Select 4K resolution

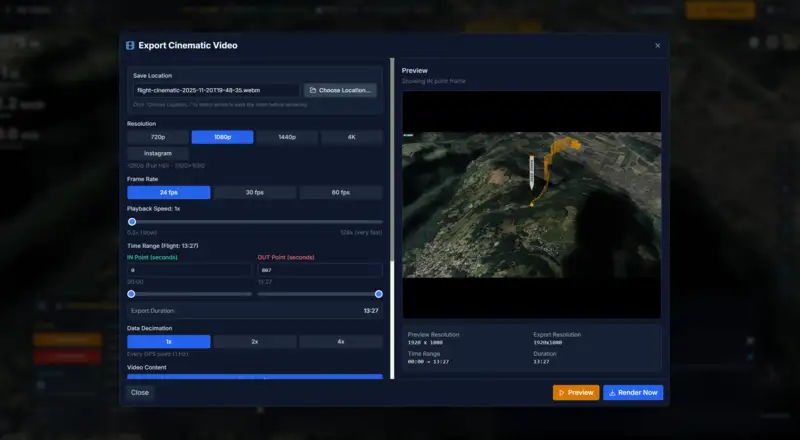352,137
